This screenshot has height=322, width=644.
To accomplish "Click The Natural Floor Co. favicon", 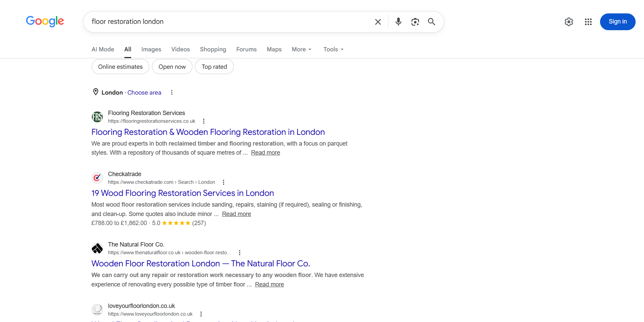I will [97, 249].
